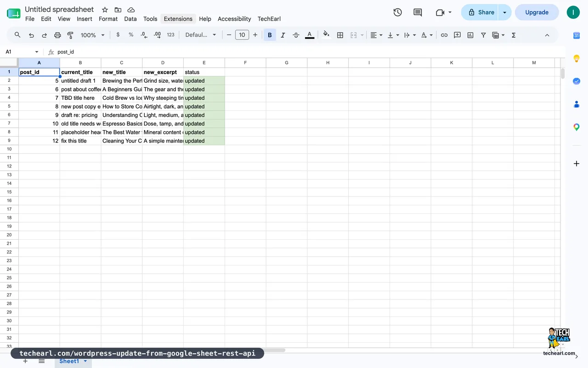Open Keep notes in side panel
This screenshot has height=368, width=588.
pos(577,58)
